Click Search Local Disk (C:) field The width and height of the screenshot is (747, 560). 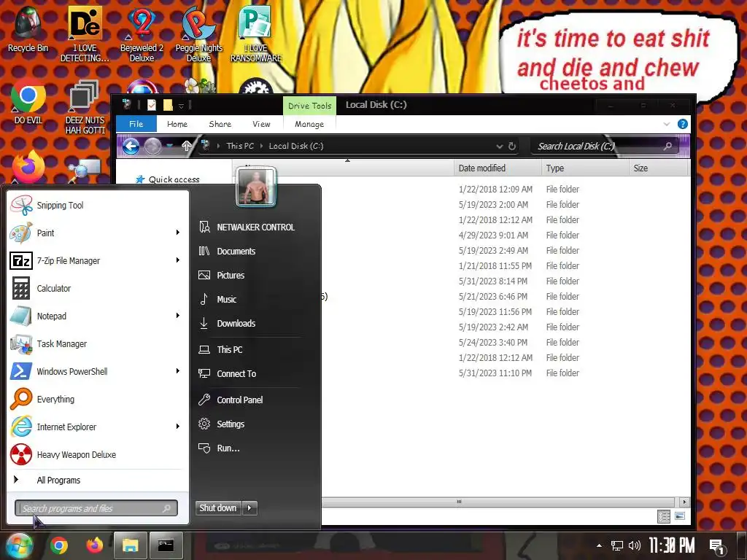click(604, 146)
